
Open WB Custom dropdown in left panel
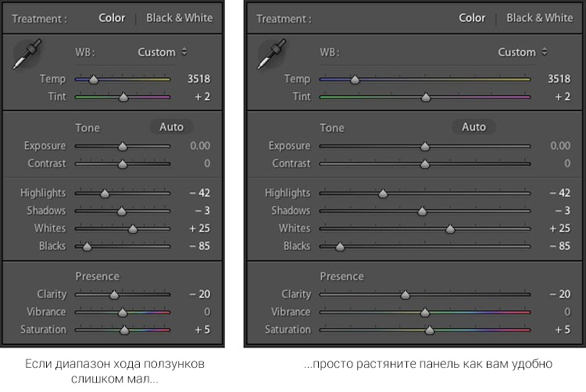click(163, 52)
